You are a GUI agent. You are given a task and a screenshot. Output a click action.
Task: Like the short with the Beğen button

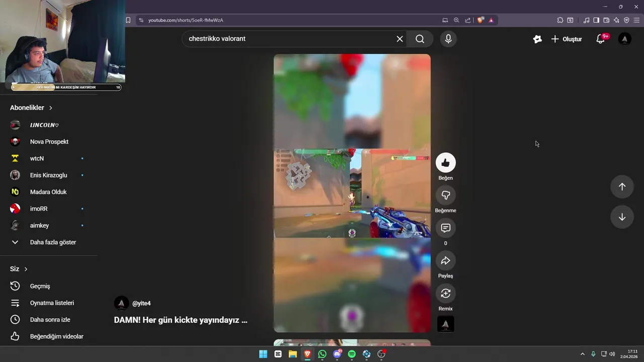(445, 163)
